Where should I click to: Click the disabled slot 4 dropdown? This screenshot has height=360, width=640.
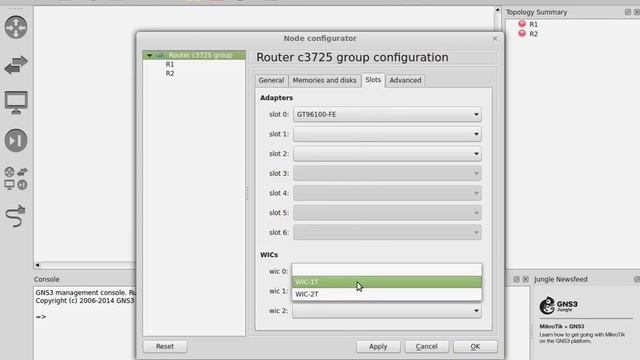(387, 193)
